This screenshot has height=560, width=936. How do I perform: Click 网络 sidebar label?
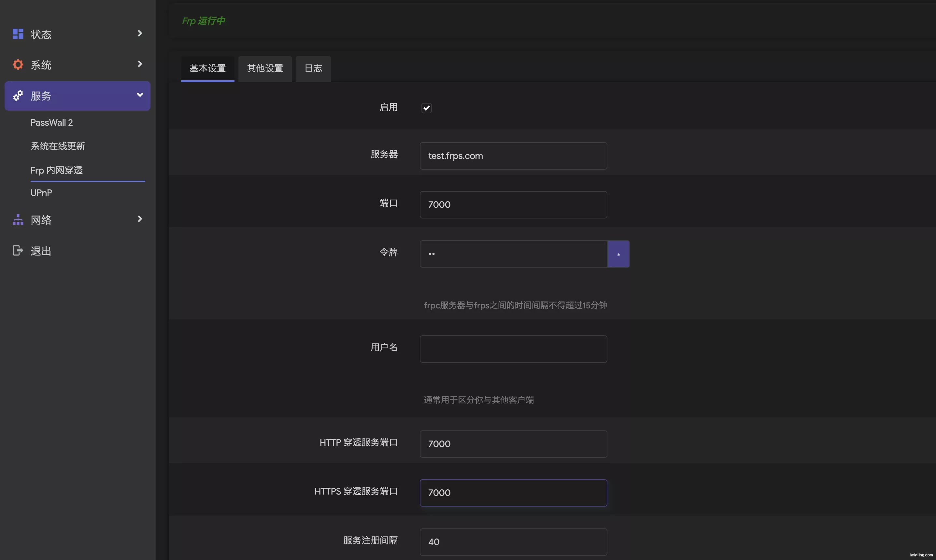click(41, 220)
